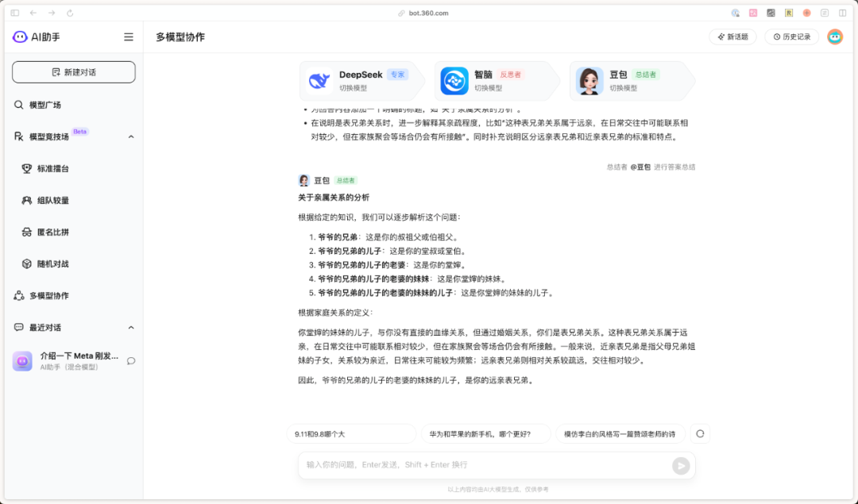This screenshot has width=858, height=504.
Task: Click the browser back arrow
Action: pyautogui.click(x=33, y=13)
